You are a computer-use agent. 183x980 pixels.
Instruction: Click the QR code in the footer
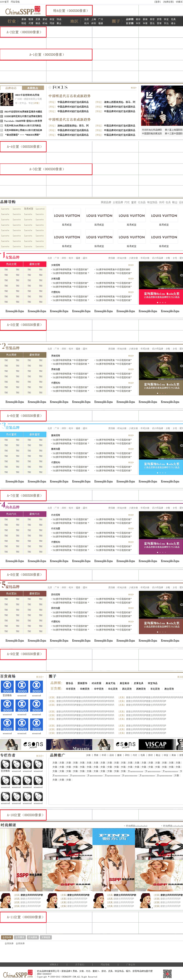(x=167, y=973)
